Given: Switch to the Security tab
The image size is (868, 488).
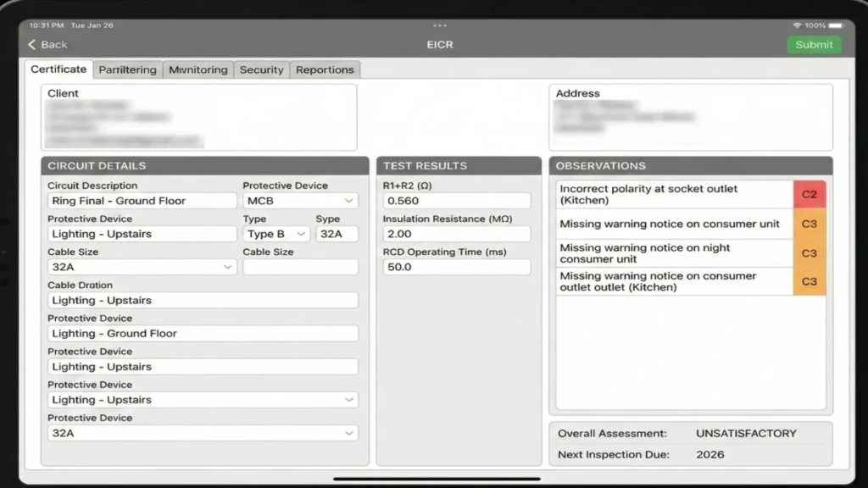Looking at the screenshot, I should pyautogui.click(x=261, y=69).
